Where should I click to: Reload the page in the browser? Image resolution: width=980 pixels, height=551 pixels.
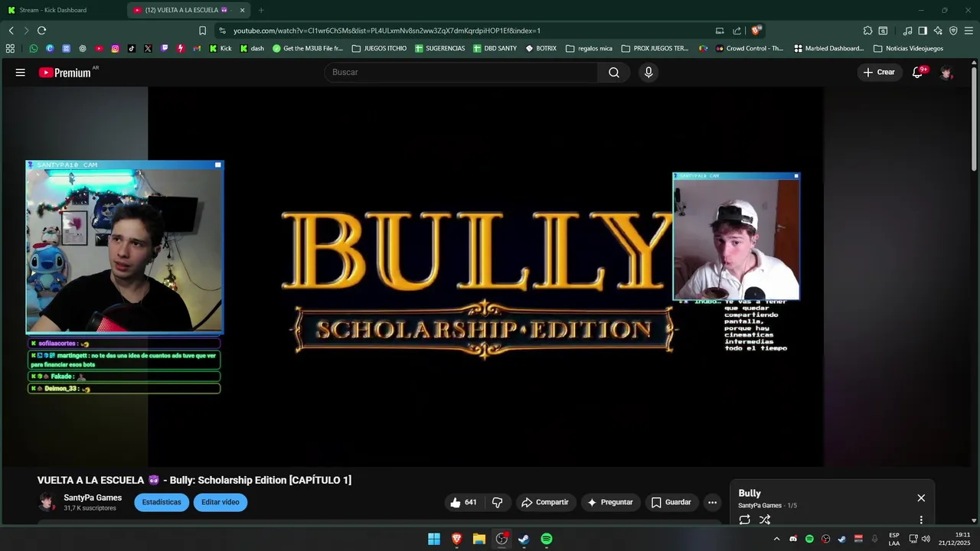click(41, 31)
